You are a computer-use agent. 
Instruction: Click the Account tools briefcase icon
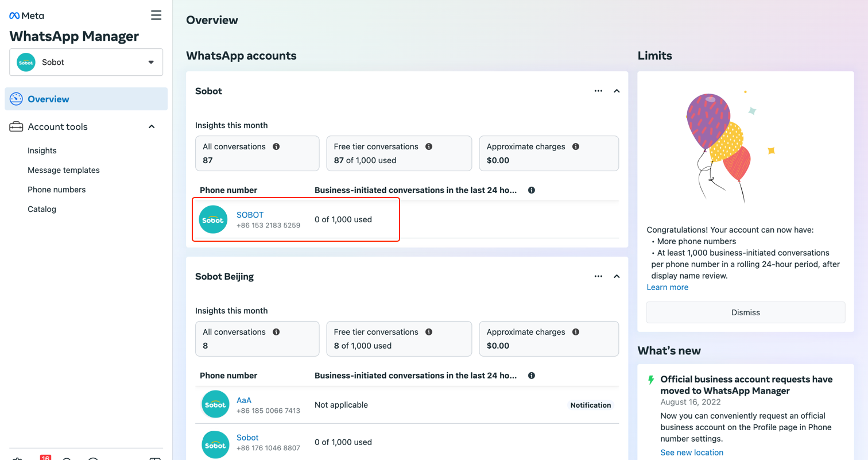coord(16,126)
